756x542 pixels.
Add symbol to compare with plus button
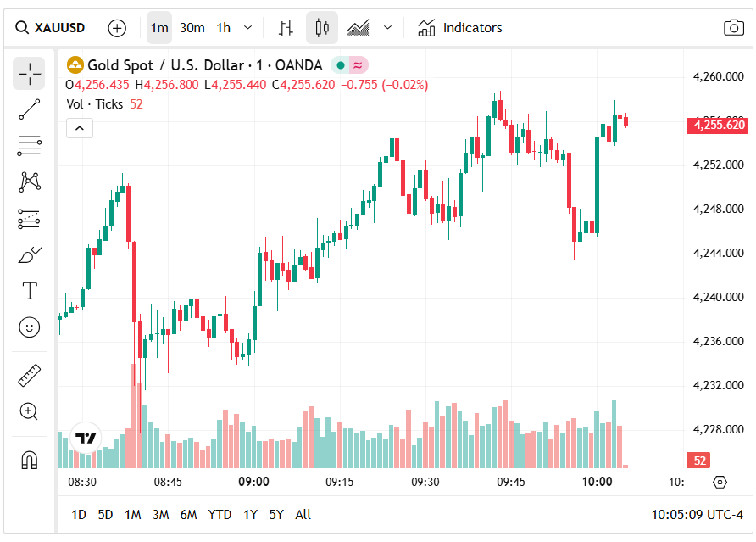(x=117, y=28)
